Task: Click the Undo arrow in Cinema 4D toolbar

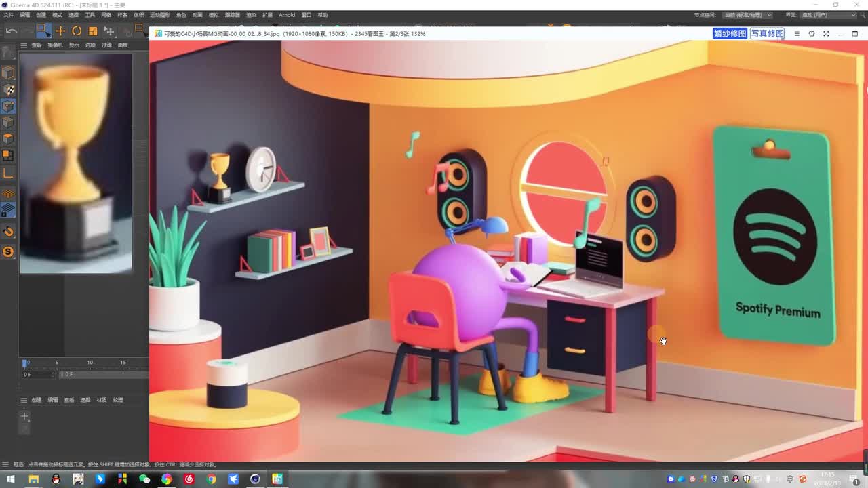Action: (12, 30)
